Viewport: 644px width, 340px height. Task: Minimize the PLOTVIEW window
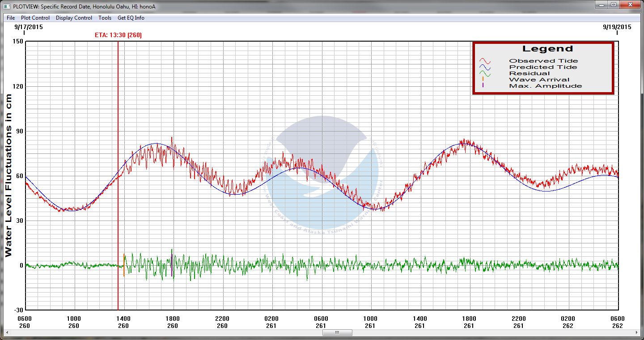tap(601, 5)
